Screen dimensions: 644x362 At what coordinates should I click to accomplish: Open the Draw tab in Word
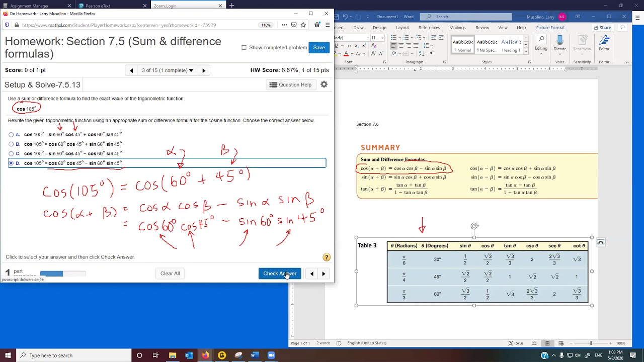(x=358, y=28)
